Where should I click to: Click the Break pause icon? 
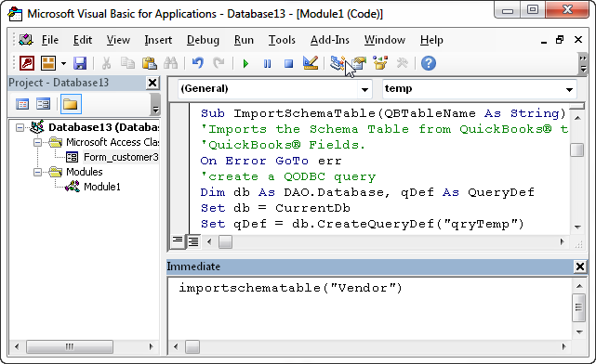tap(267, 63)
